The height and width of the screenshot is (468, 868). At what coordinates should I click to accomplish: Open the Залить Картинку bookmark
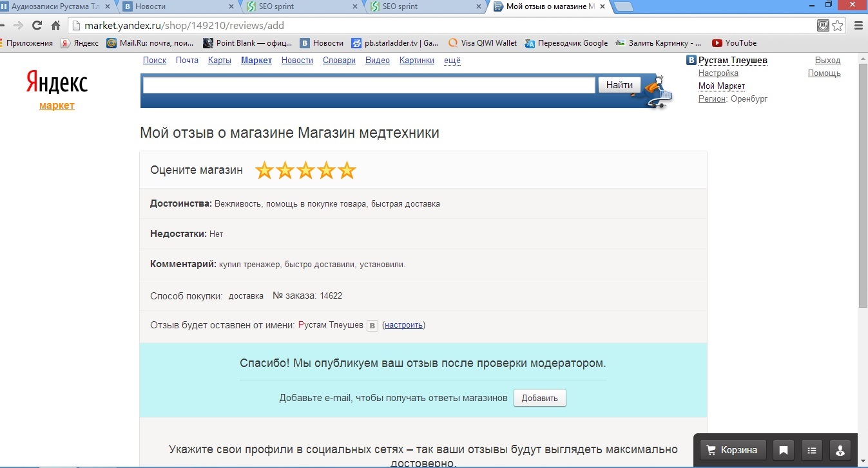658,43
